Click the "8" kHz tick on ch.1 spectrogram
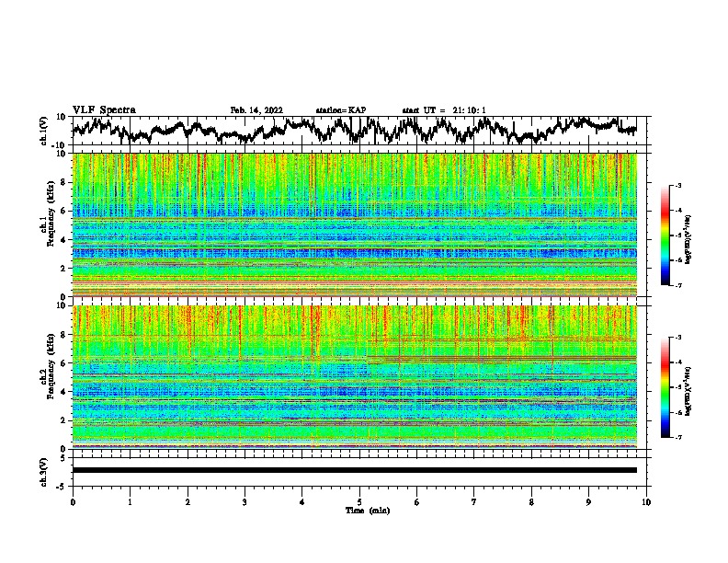The width and height of the screenshot is (728, 563). click(x=63, y=182)
